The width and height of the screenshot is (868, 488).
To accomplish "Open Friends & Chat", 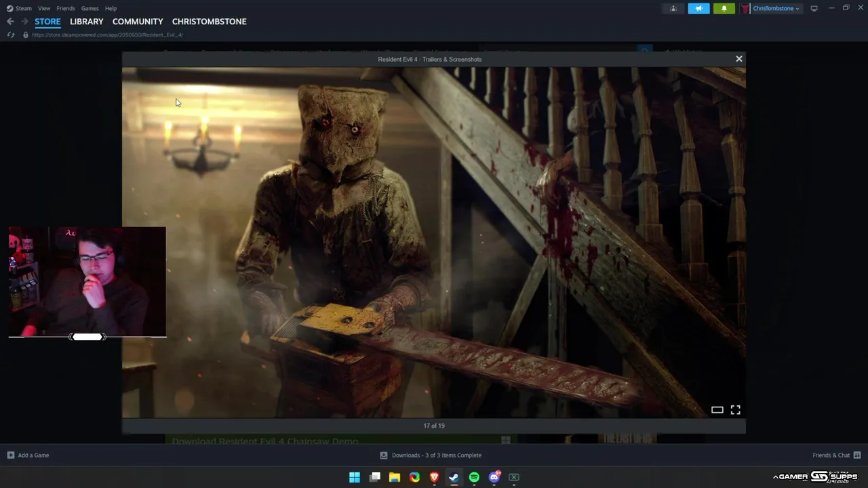I will pyautogui.click(x=837, y=455).
